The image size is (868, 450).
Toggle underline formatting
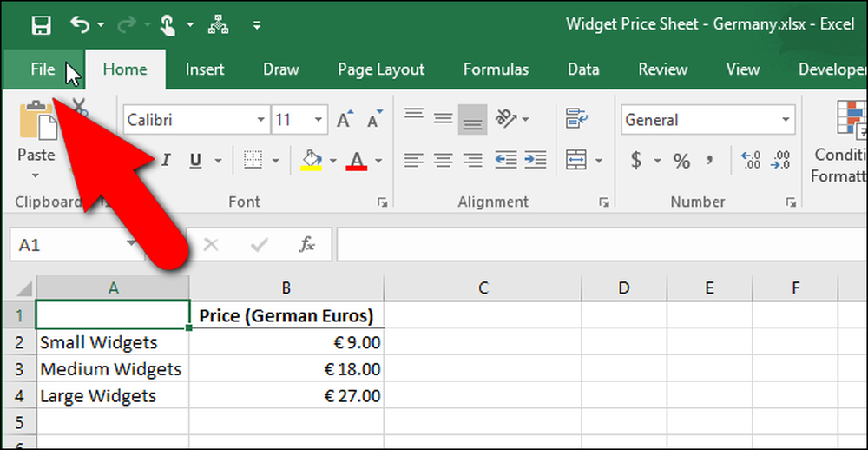194,161
